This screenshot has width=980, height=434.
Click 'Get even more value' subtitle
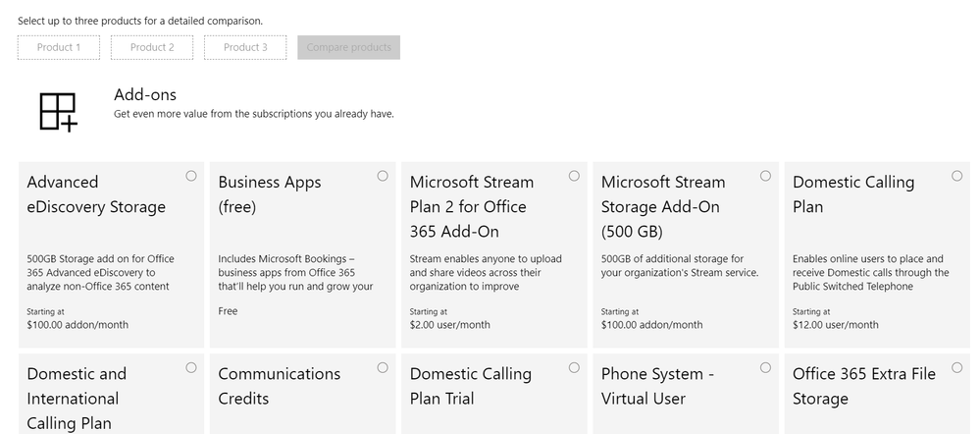tap(254, 114)
